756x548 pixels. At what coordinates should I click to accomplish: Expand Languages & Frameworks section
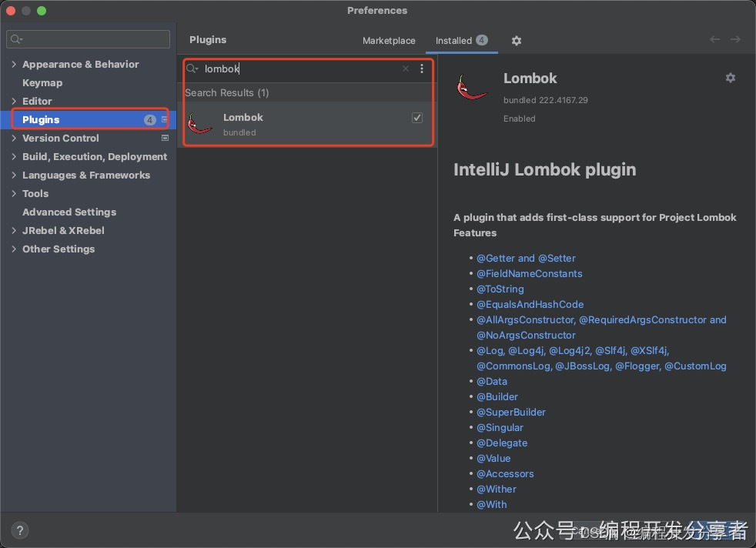coord(14,175)
